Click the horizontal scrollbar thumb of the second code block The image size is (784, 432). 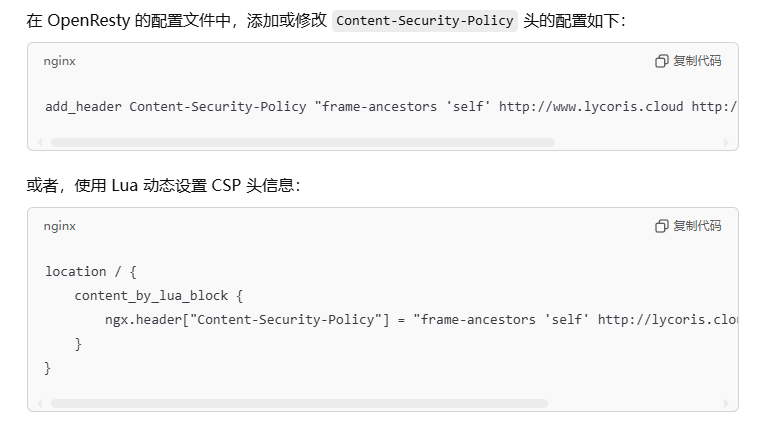[300, 404]
